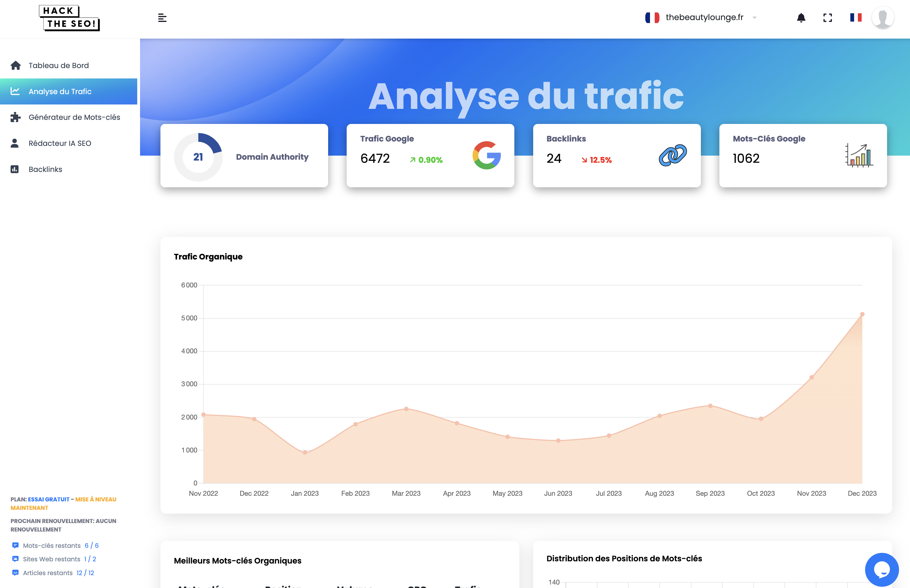Click the Trafic Organique heading
The image size is (910, 588).
(208, 257)
